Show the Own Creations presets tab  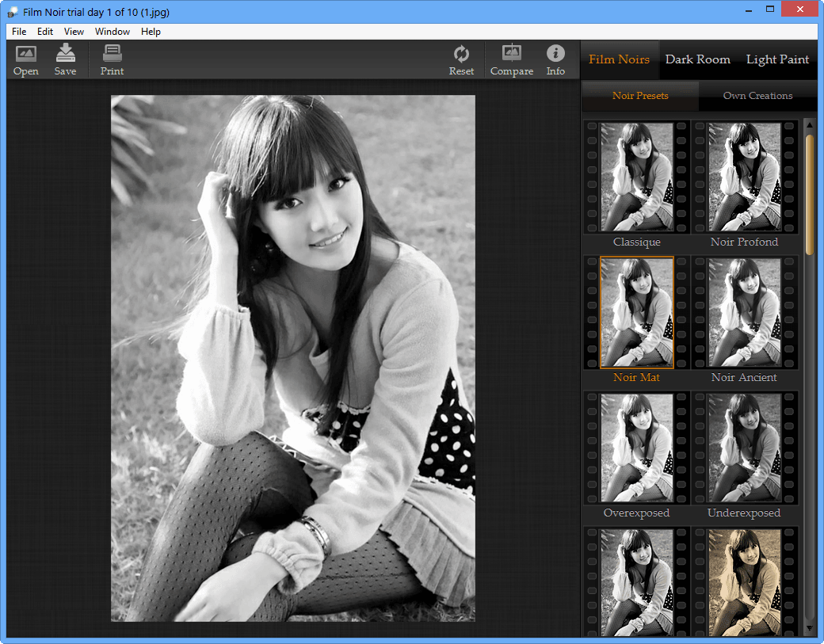(x=757, y=96)
